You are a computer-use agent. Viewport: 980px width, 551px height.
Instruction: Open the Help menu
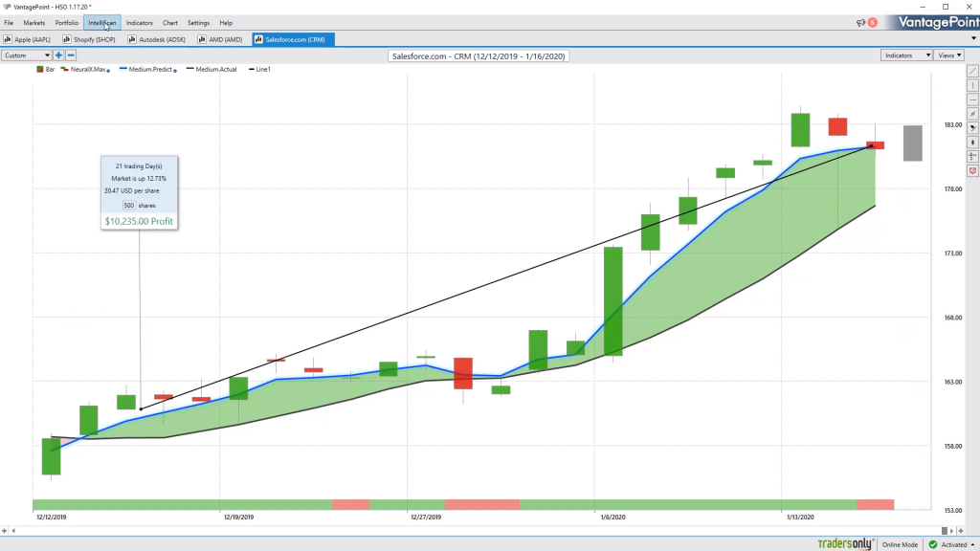226,23
